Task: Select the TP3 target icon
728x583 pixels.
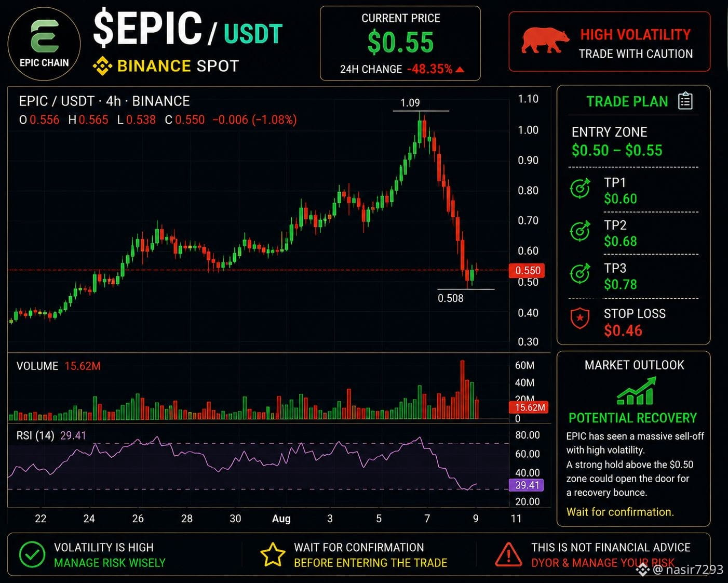Action: [581, 273]
